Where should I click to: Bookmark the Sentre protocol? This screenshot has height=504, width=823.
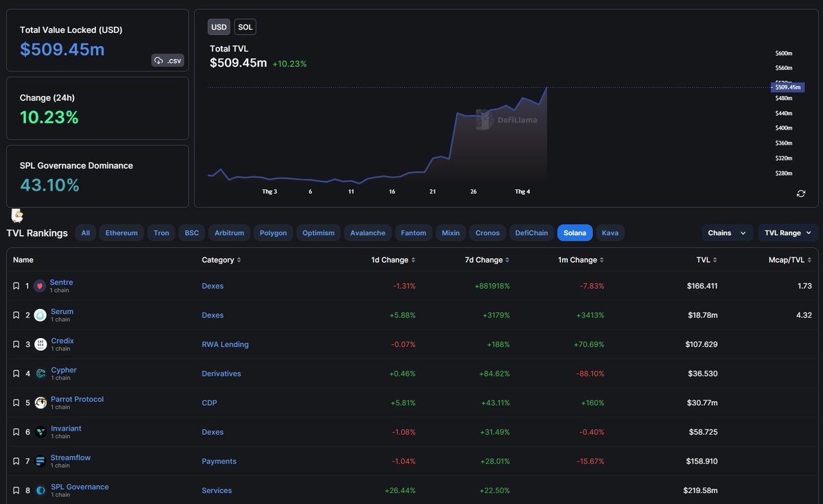click(16, 286)
